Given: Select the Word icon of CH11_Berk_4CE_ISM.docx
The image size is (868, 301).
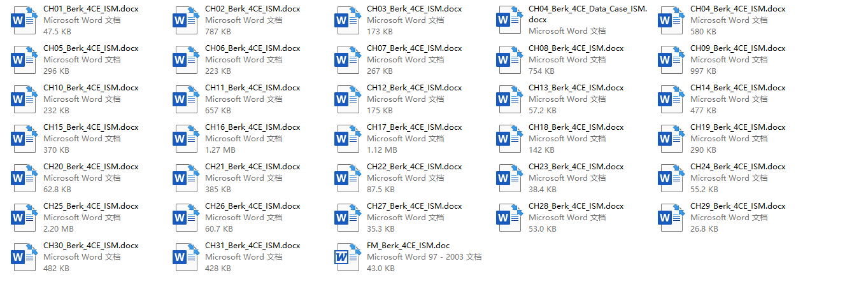Looking at the screenshot, I should [187, 99].
